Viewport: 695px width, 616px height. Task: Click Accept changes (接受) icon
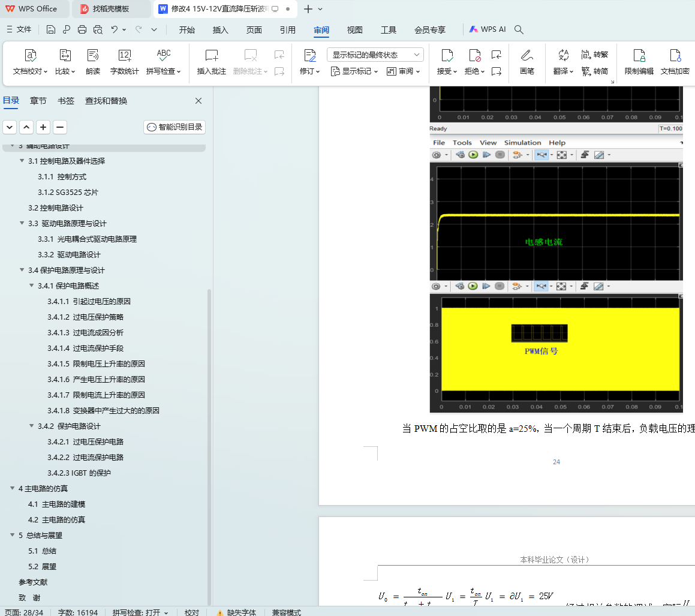[x=447, y=55]
